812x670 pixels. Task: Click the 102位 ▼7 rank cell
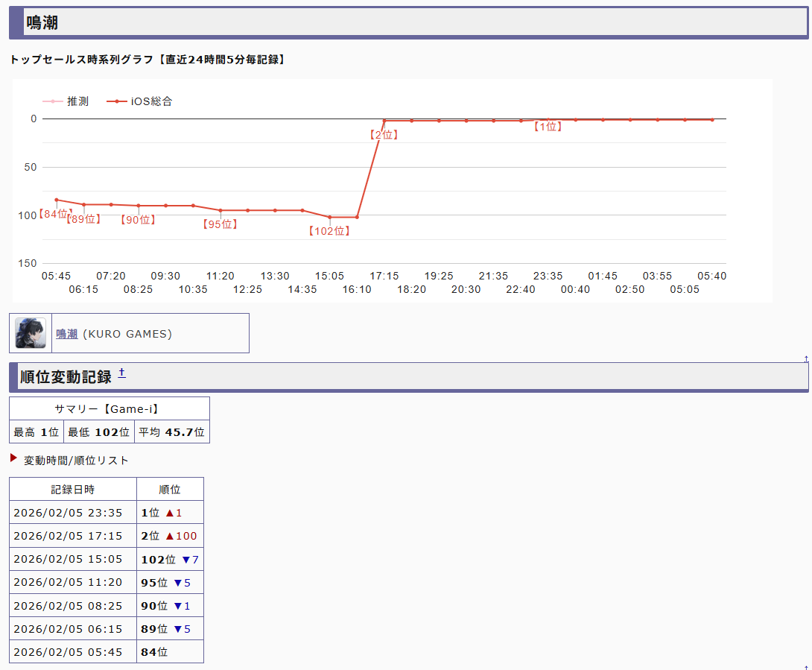click(171, 559)
